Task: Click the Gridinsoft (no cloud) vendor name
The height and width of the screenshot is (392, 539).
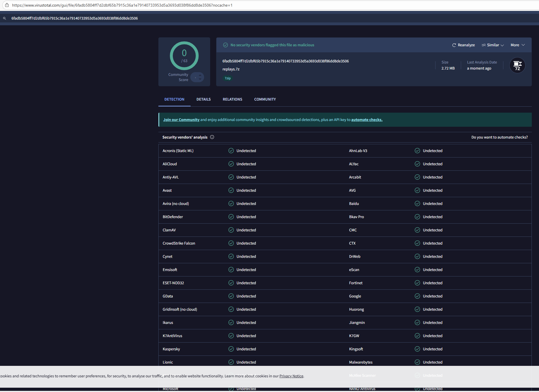Action: tap(180, 309)
